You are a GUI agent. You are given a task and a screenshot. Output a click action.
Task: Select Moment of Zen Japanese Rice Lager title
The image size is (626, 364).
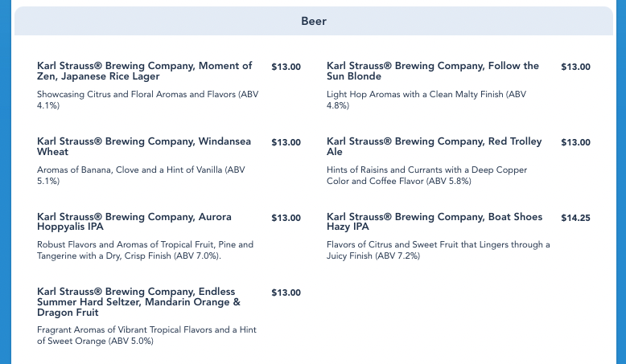tap(145, 71)
